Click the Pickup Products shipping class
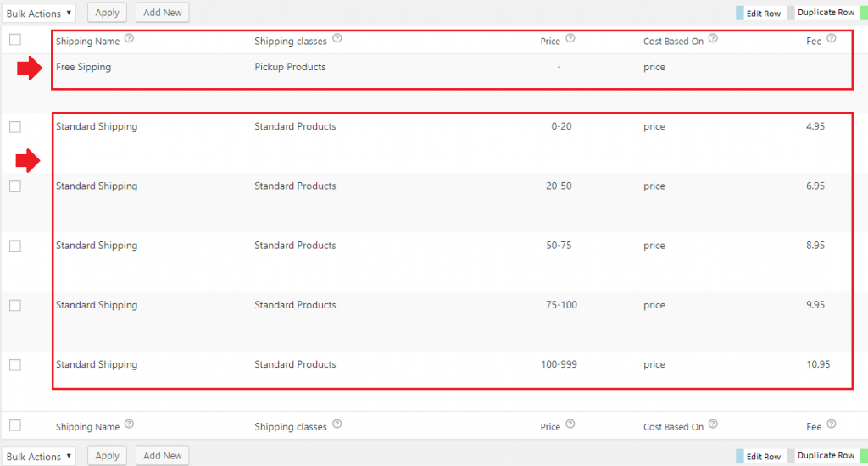The image size is (868, 466). (290, 67)
